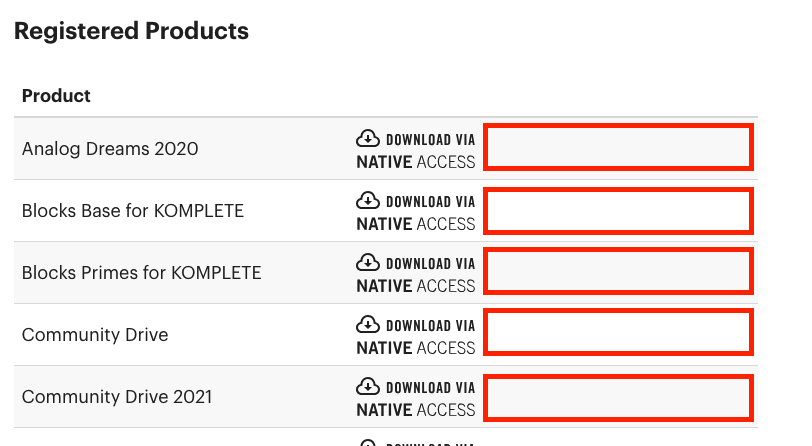Image resolution: width=812 pixels, height=446 pixels.
Task: Click the download cloud icon for Community Drive 2021
Action: 368,386
